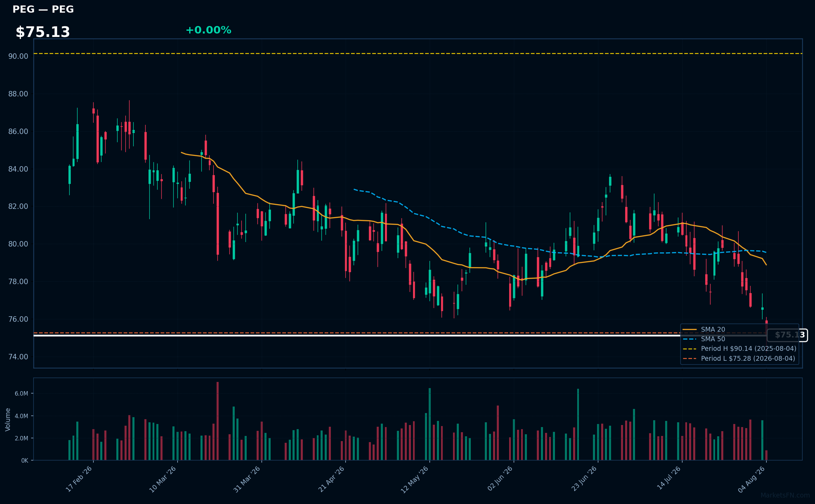Click the blue dashed SMA 50 legend swatch
Screen dimensions: 815x504
click(x=689, y=339)
